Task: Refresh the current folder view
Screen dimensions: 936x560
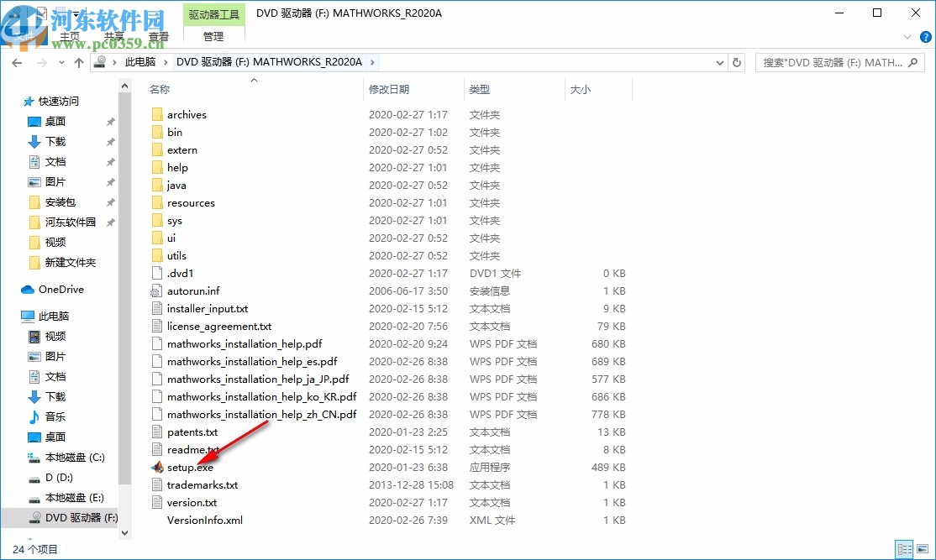Action: coord(737,62)
